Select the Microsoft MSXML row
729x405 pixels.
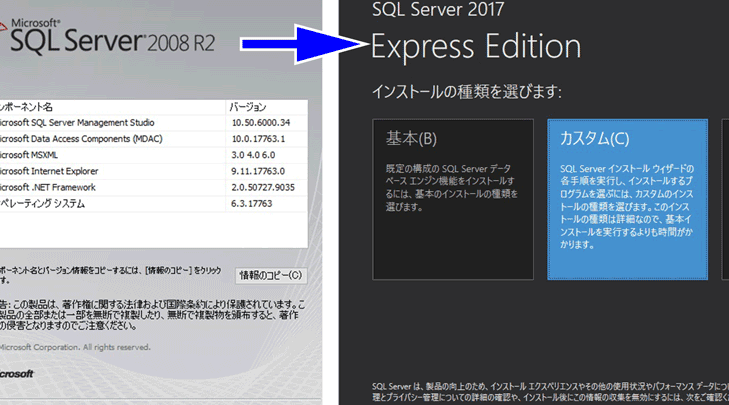tap(153, 155)
